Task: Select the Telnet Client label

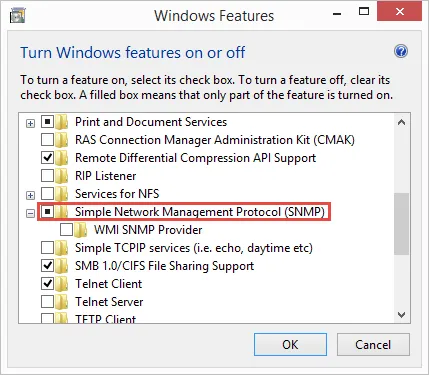Action: tap(109, 284)
